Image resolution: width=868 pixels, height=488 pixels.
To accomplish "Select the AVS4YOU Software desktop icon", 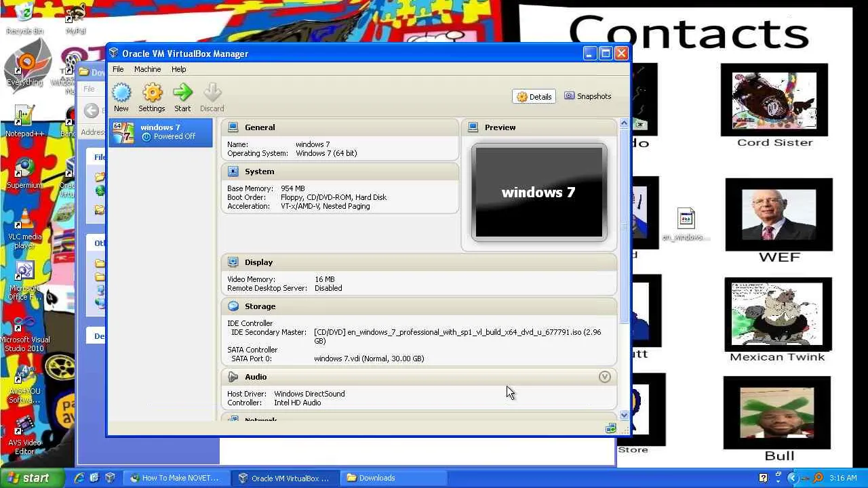I will coord(24,385).
